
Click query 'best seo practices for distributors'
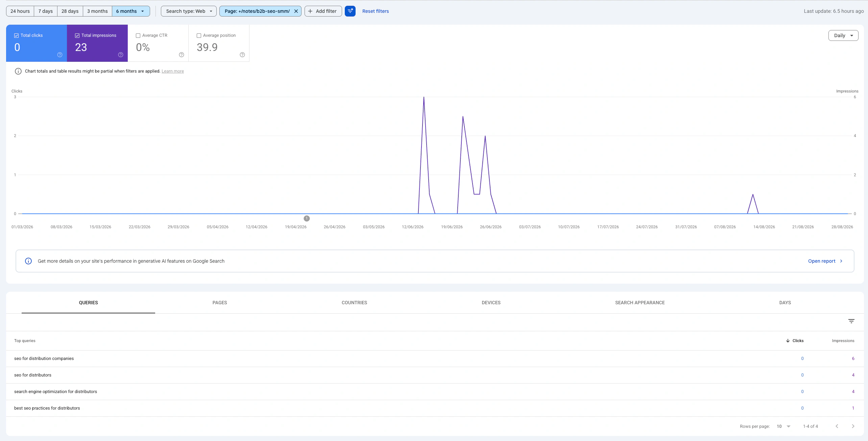47,408
